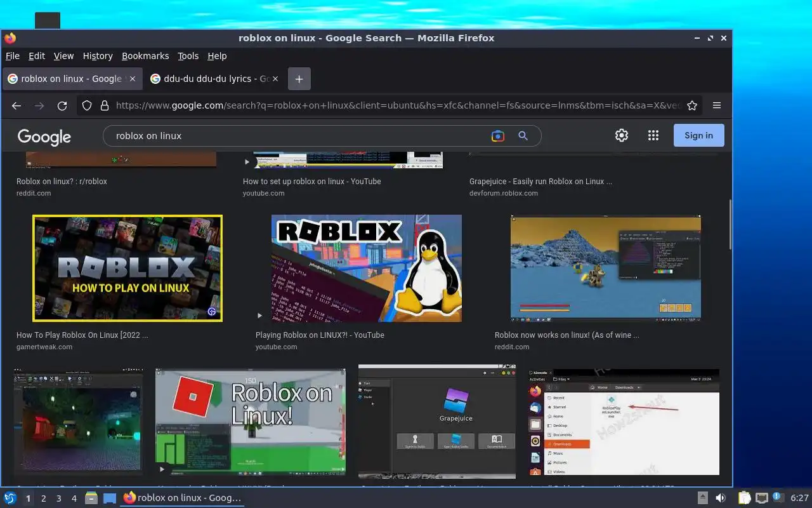
Task: Click the devforum.roblox.com source label
Action: 504,193
